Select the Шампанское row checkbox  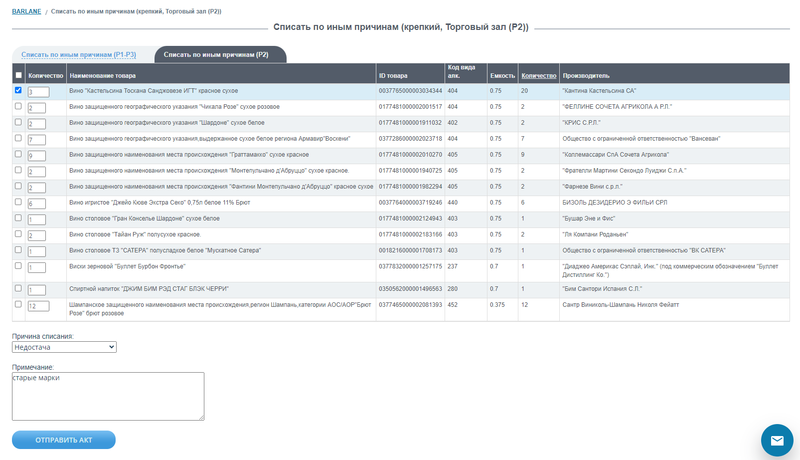pyautogui.click(x=18, y=304)
